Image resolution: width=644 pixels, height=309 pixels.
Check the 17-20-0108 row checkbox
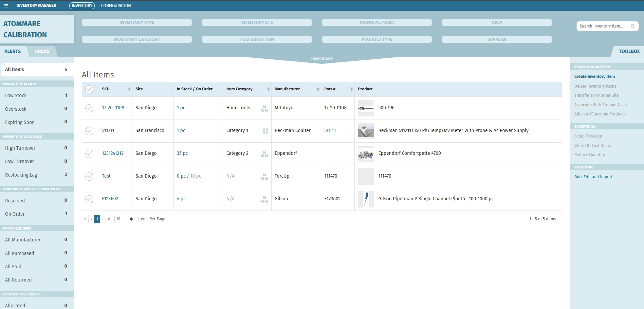89,108
